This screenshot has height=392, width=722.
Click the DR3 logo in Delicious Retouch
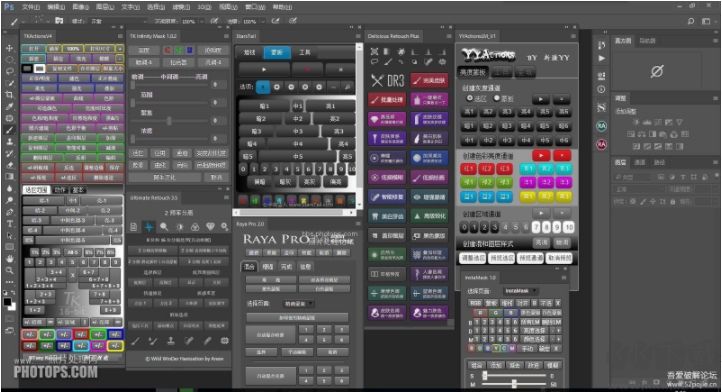point(388,81)
